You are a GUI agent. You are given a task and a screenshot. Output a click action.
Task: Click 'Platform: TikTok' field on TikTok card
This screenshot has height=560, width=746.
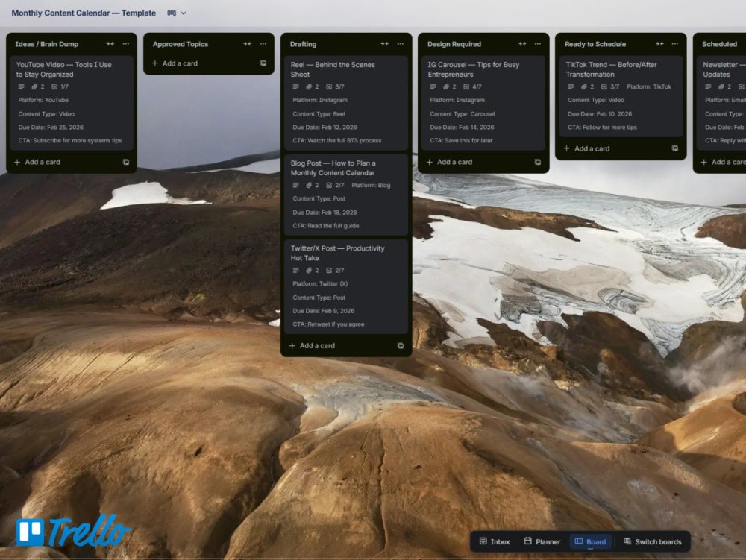tap(649, 86)
